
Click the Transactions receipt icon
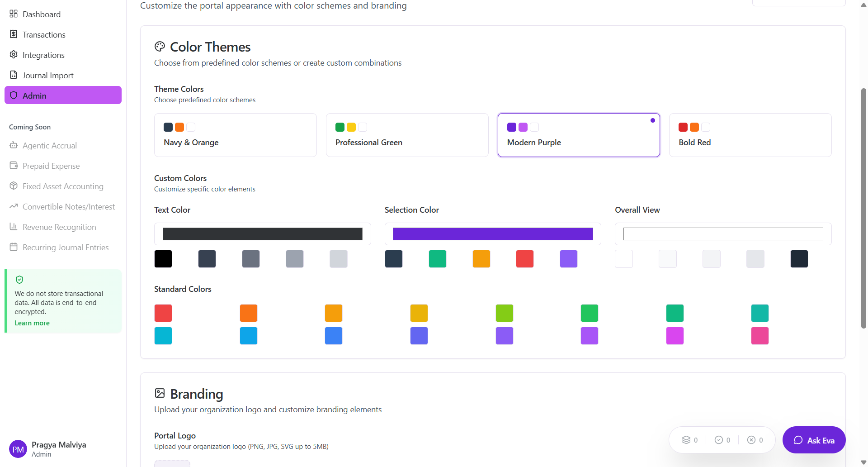[x=14, y=34]
